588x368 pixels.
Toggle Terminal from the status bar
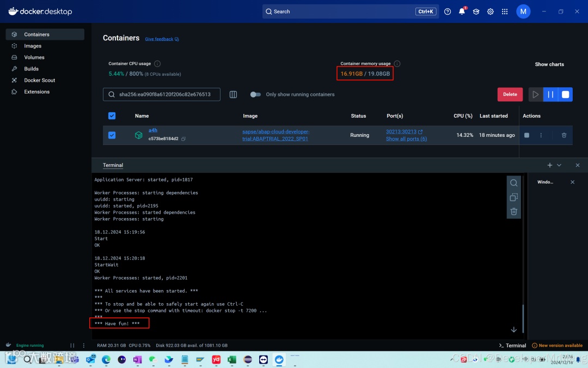tap(512, 346)
